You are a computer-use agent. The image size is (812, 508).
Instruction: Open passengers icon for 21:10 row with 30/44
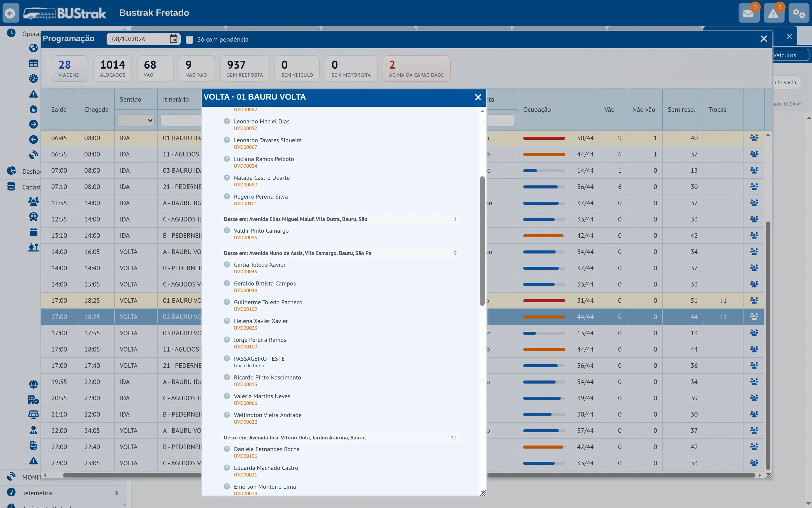[754, 414]
